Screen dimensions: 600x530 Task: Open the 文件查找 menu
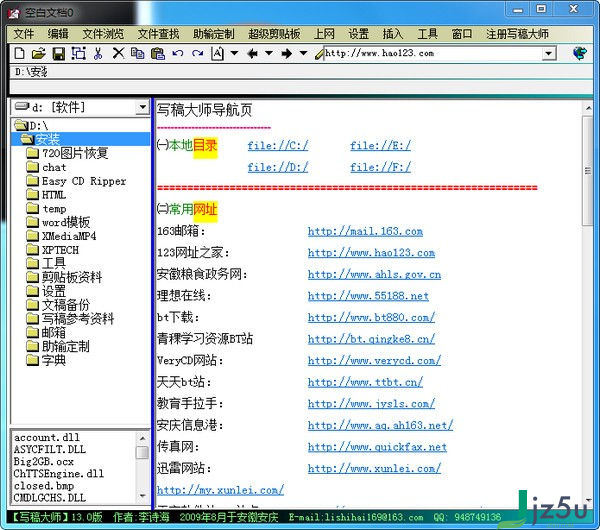coord(158,34)
